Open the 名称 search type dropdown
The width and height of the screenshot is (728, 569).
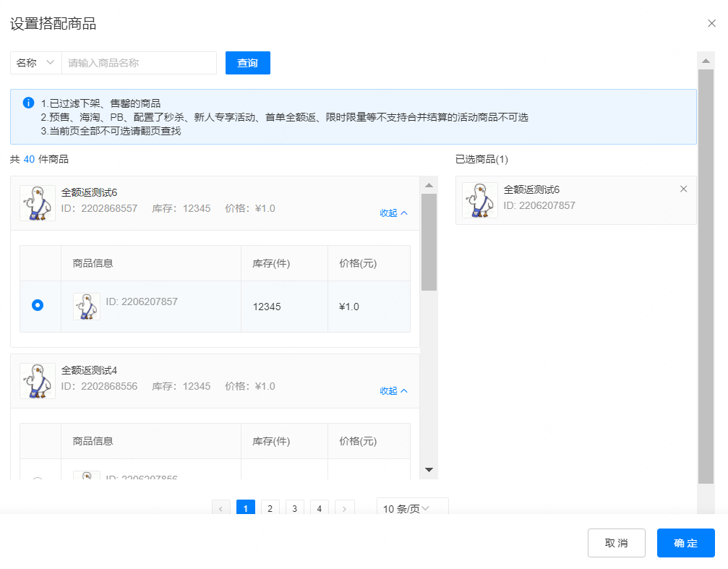click(x=35, y=63)
